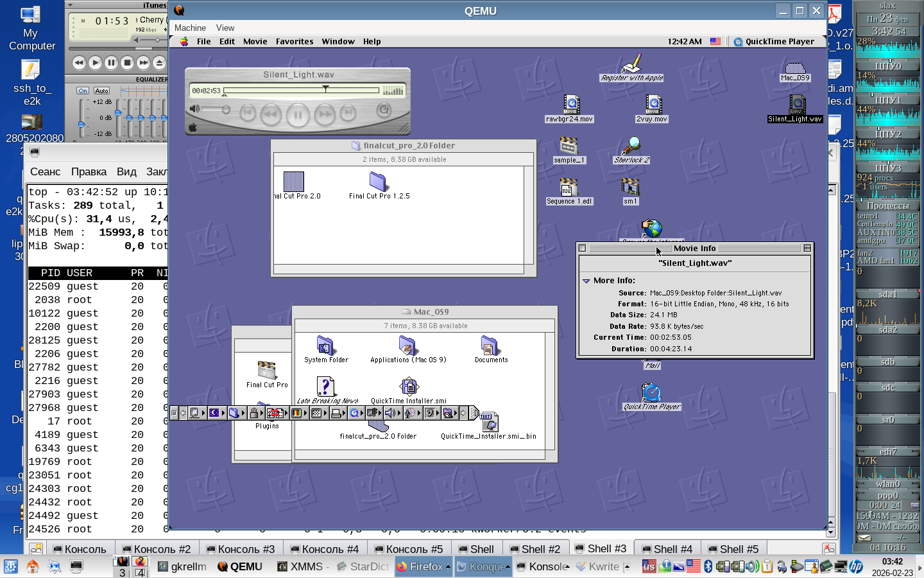Click QuickTime rewind button
The image size is (924, 578).
[x=271, y=114]
